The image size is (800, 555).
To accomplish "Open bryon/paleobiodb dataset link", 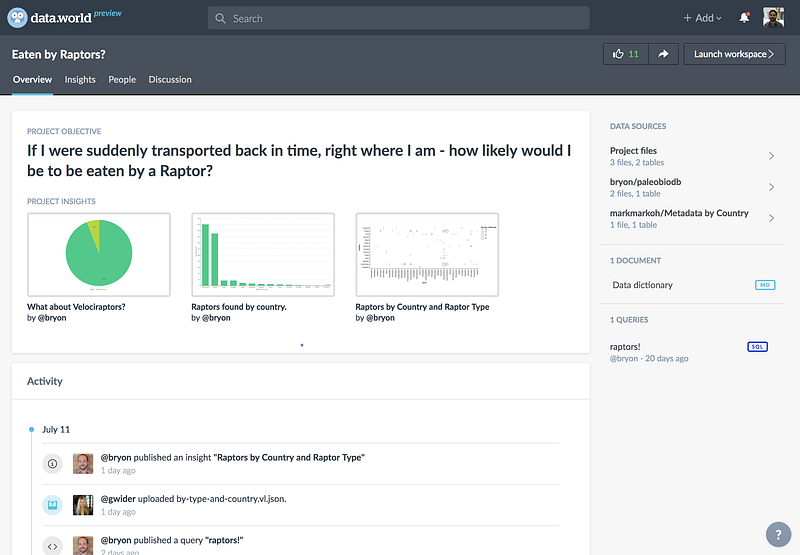I will tap(645, 182).
